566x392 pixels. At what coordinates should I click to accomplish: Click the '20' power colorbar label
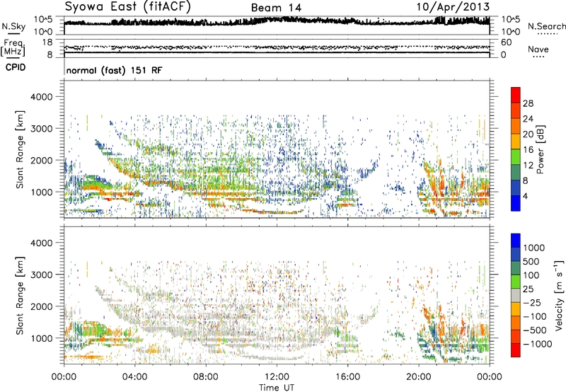pyautogui.click(x=528, y=134)
